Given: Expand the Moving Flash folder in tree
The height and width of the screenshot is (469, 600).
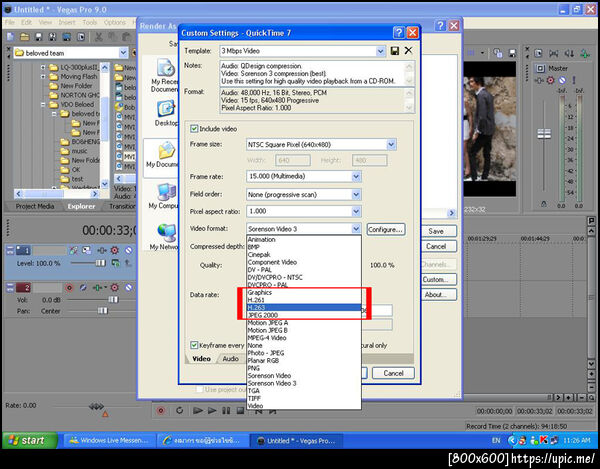Looking at the screenshot, I should [x=43, y=77].
